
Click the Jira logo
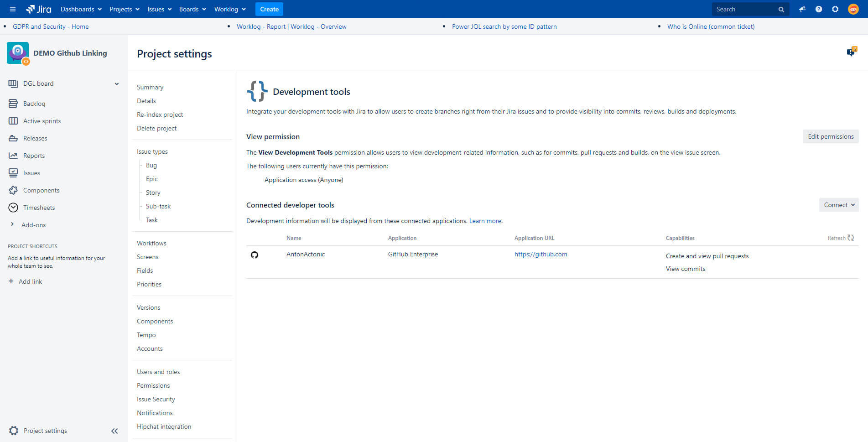coord(39,9)
